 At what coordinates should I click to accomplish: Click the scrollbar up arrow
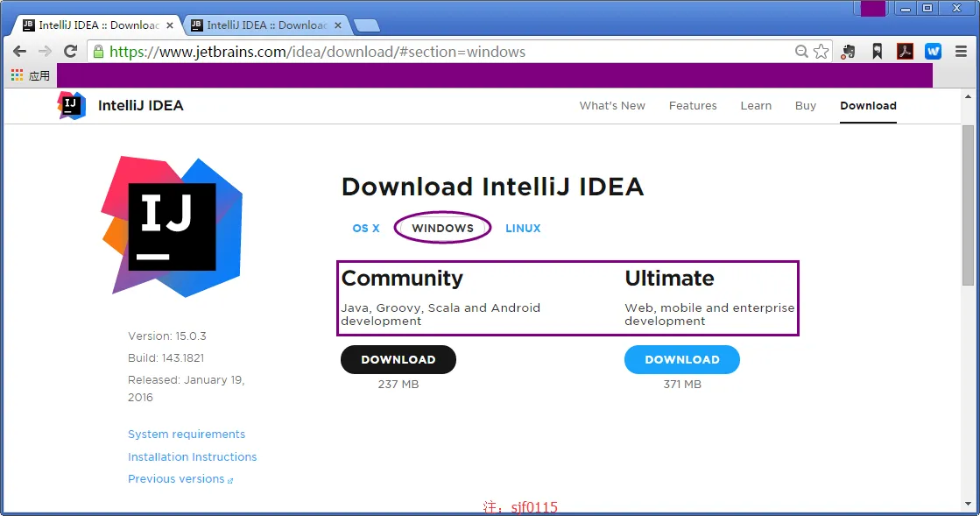pyautogui.click(x=968, y=97)
